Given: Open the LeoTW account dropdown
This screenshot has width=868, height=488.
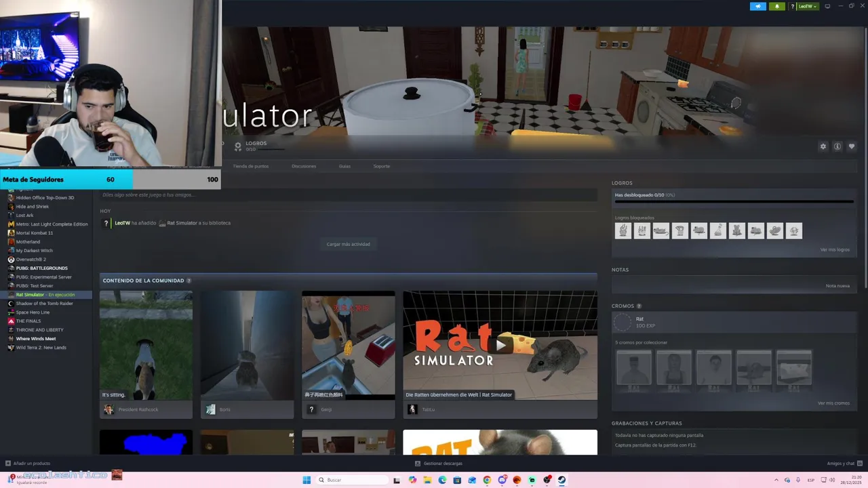Looking at the screenshot, I should pos(808,6).
